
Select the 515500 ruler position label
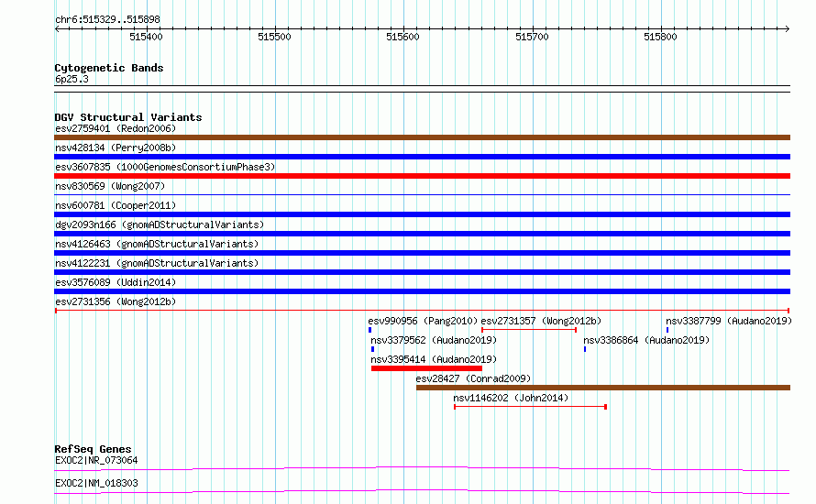click(x=274, y=37)
